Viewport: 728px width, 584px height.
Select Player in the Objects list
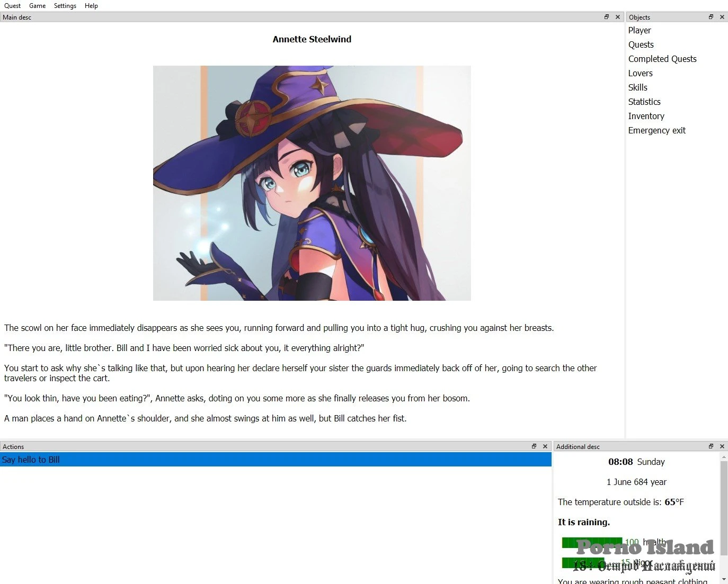coord(640,31)
